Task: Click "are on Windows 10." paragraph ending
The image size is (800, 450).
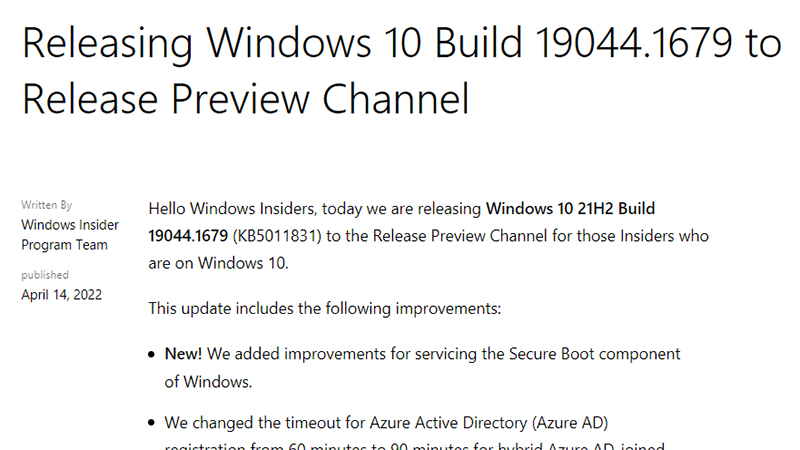Action: (218, 264)
